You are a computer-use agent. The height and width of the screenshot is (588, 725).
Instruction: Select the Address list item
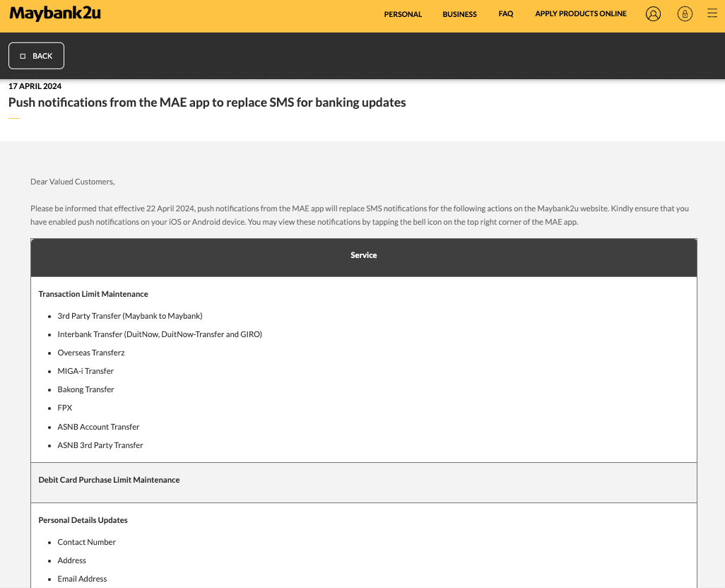tap(71, 560)
